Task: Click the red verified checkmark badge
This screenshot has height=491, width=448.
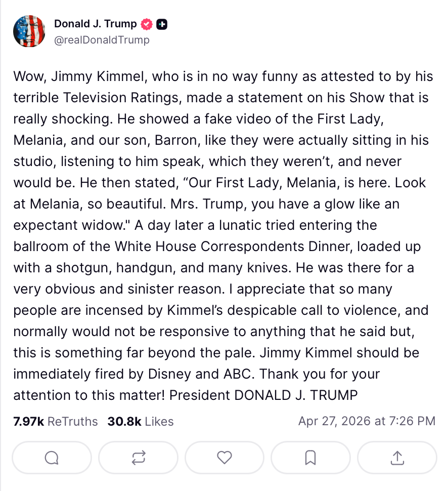Action: (147, 24)
